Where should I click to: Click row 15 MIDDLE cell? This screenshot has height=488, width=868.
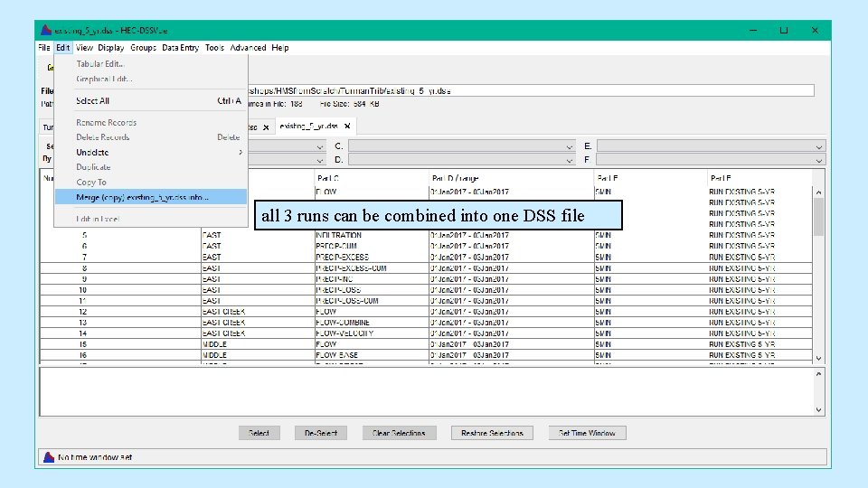click(x=258, y=344)
